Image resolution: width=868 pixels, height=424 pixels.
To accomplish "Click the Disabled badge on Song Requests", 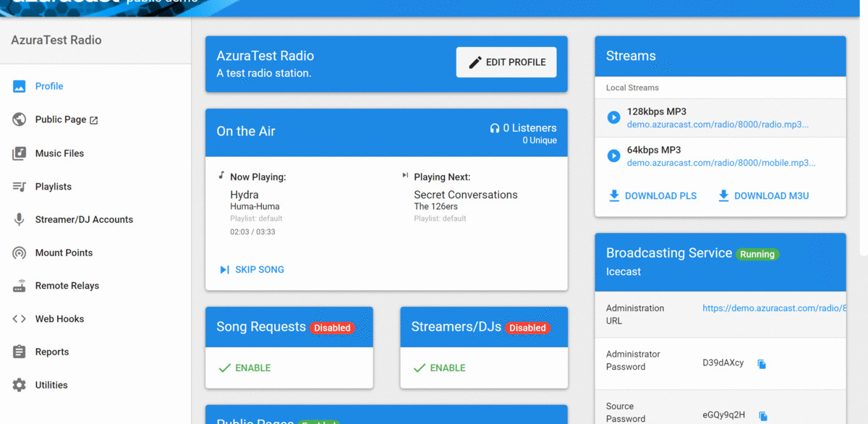I will point(332,328).
